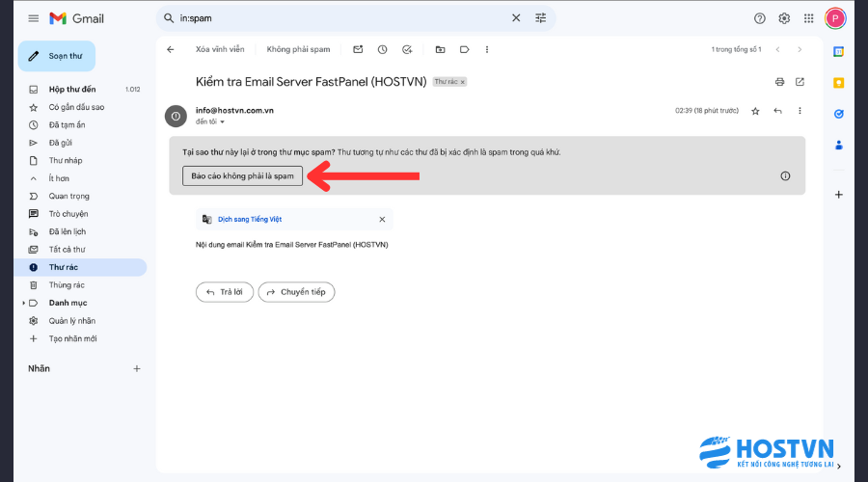Get add-ons with the side panel plus icon
The width and height of the screenshot is (868, 482).
[839, 195]
